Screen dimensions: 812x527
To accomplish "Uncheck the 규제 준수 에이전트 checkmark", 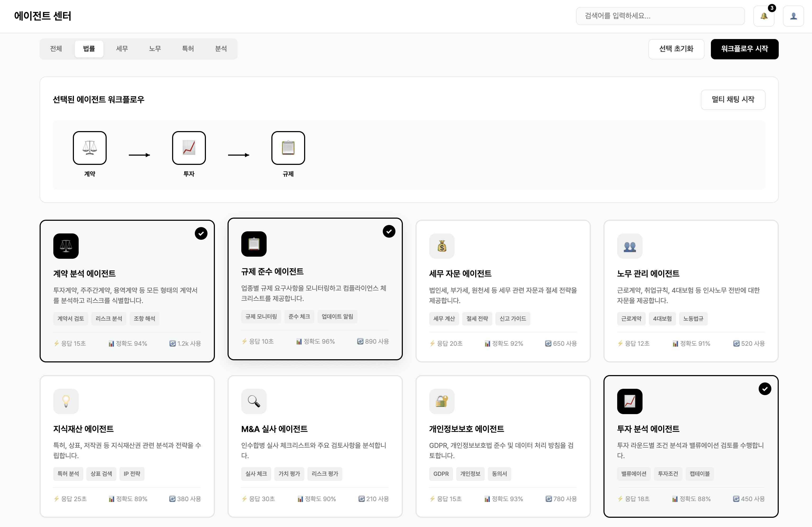I will [x=389, y=232].
